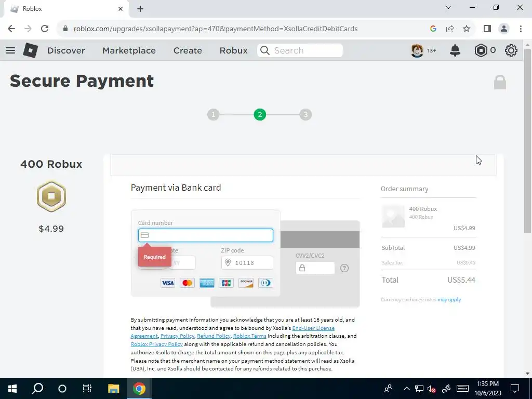Screen dimensions: 532x399
Task: Click the CVV help question mark icon
Action: 344,268
